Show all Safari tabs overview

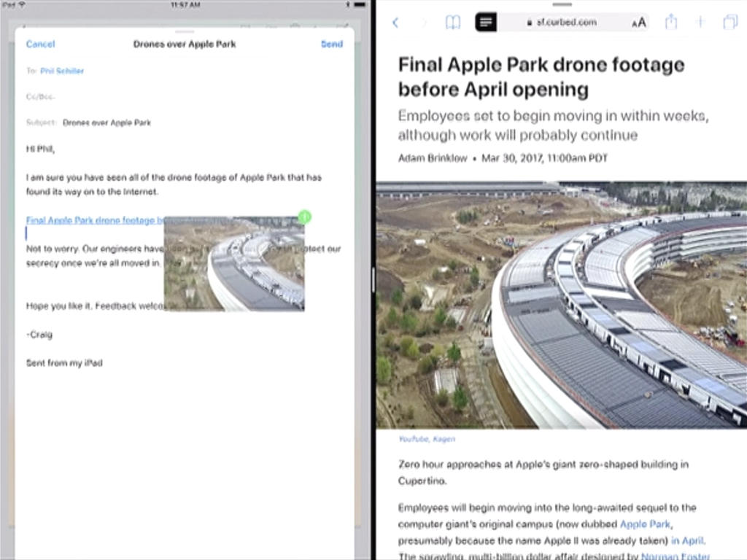pyautogui.click(x=729, y=22)
